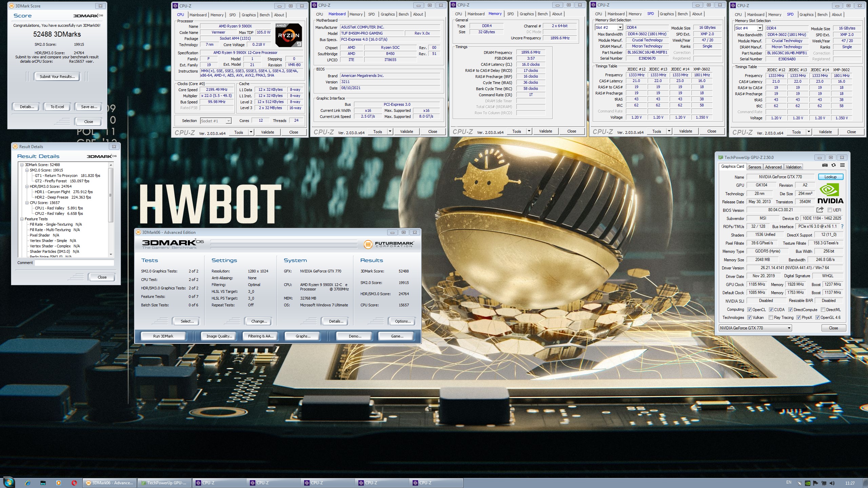Click the Result Details window title icon
Image resolution: width=868 pixels, height=488 pixels.
point(15,146)
